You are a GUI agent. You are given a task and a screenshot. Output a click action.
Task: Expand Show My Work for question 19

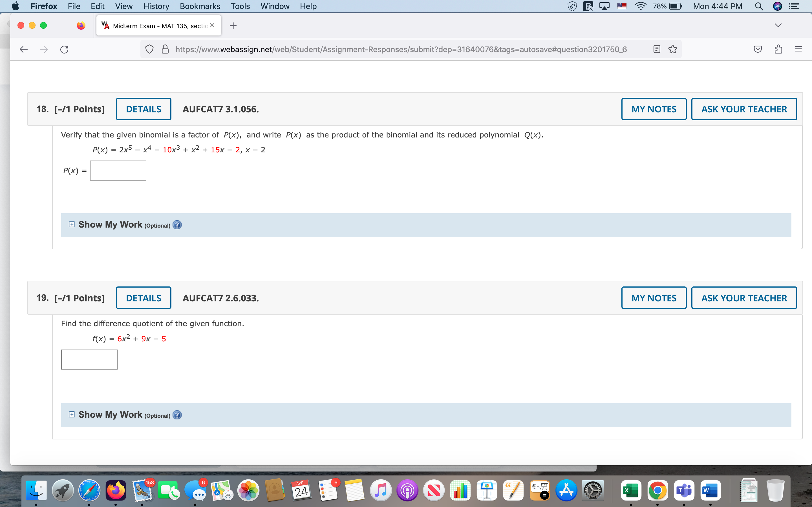point(72,414)
